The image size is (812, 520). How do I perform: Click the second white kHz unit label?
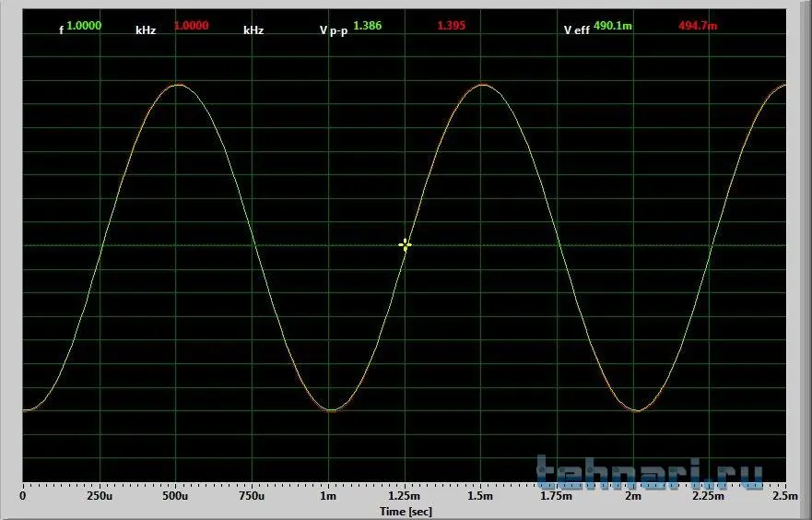pyautogui.click(x=253, y=30)
